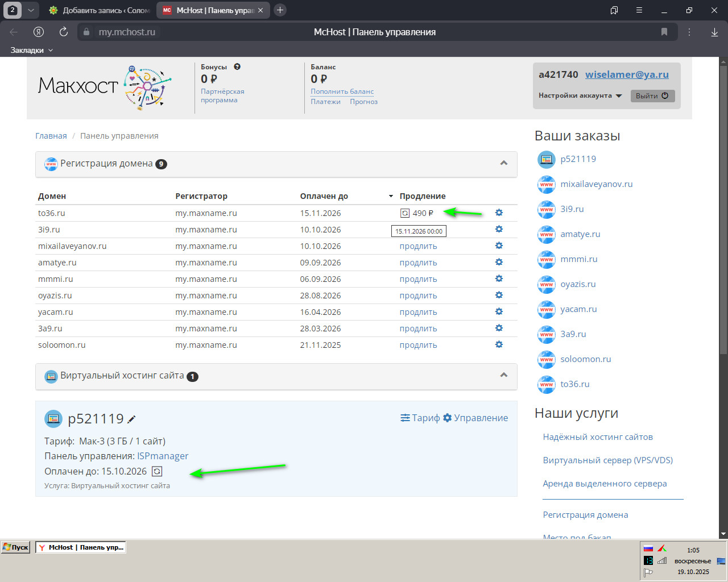Open browser downloads arrow icon
Viewport: 728px width, 582px height.
tap(714, 32)
